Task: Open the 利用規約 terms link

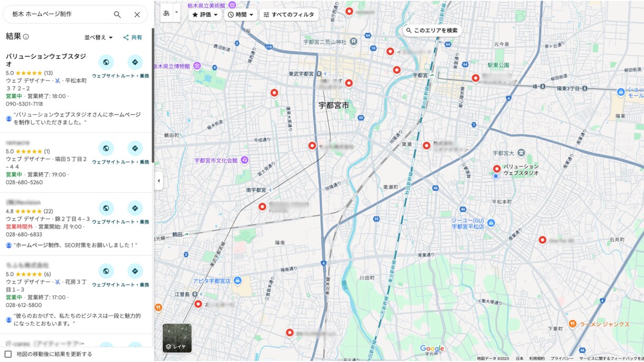Action: 537,358
